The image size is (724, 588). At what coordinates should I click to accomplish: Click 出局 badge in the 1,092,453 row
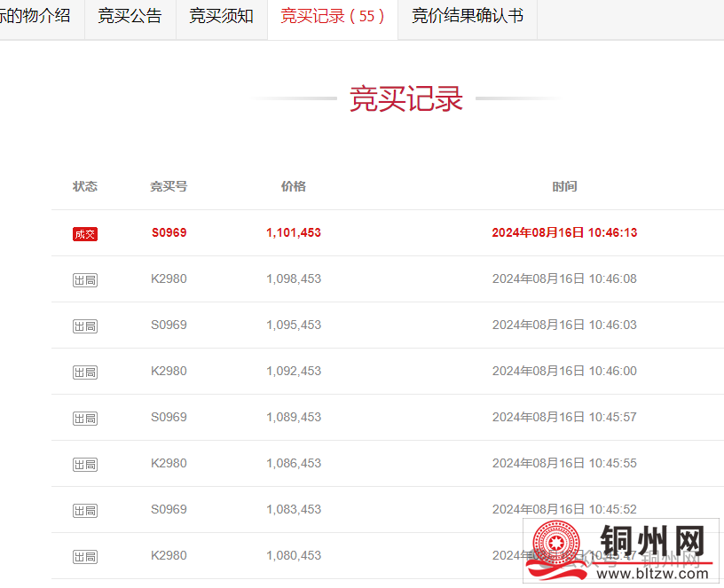point(85,372)
